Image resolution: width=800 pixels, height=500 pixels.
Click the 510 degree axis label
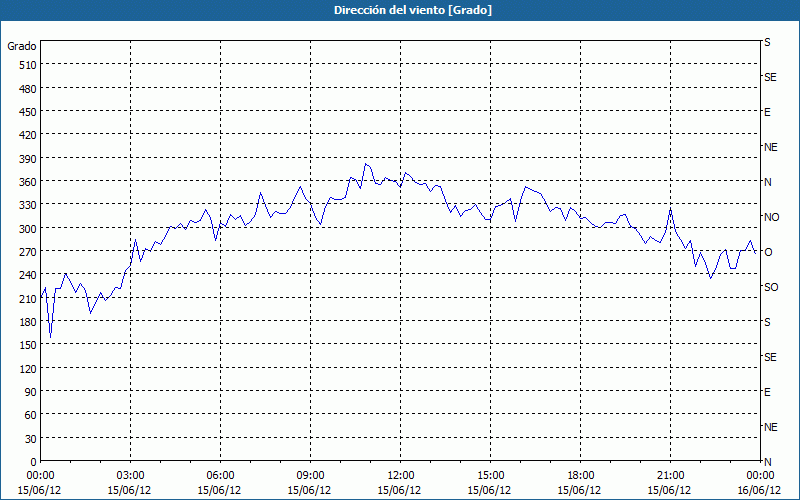point(28,65)
